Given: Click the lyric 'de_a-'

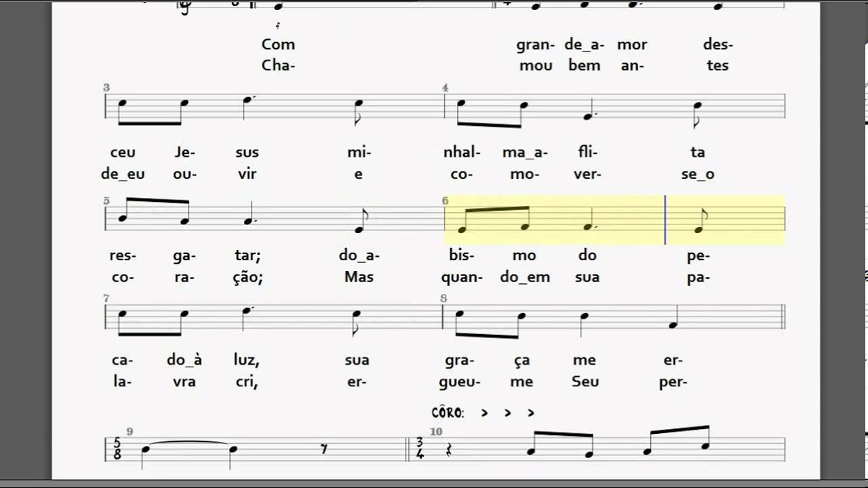Looking at the screenshot, I should (584, 45).
